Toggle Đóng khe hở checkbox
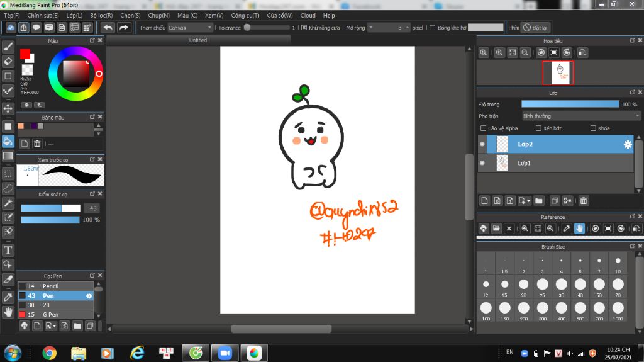The height and width of the screenshot is (362, 644). pos(432,28)
